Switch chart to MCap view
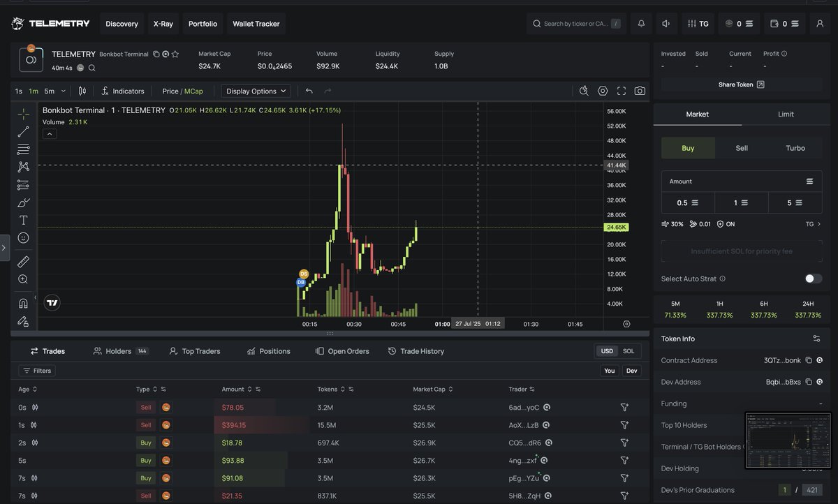 (193, 91)
